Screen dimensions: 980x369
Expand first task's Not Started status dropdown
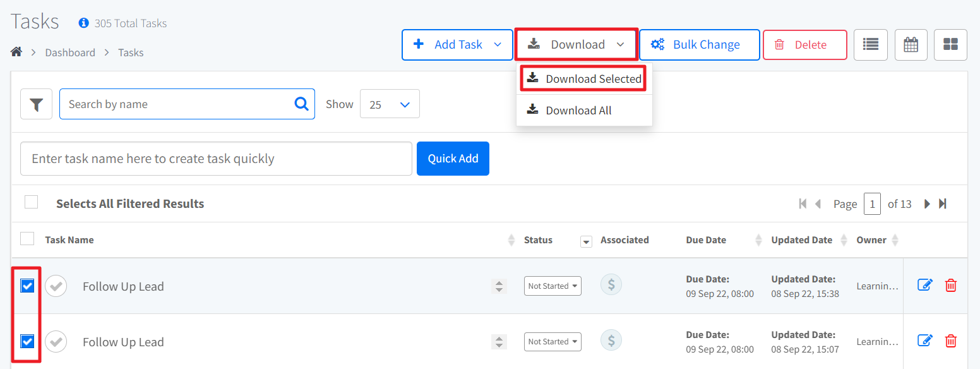(x=553, y=286)
